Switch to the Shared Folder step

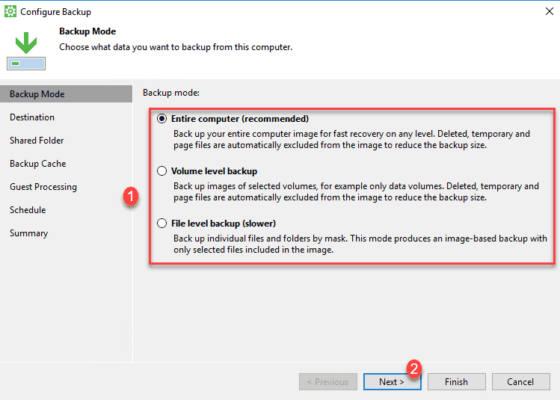(37, 140)
